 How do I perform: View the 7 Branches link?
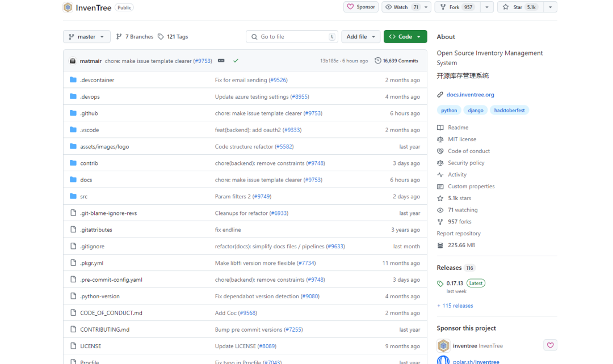135,37
